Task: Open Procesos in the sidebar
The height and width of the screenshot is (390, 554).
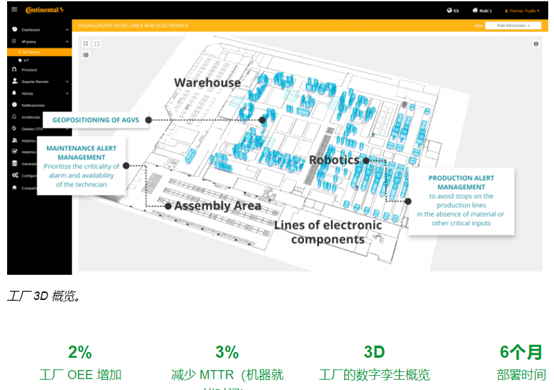Action: click(29, 70)
